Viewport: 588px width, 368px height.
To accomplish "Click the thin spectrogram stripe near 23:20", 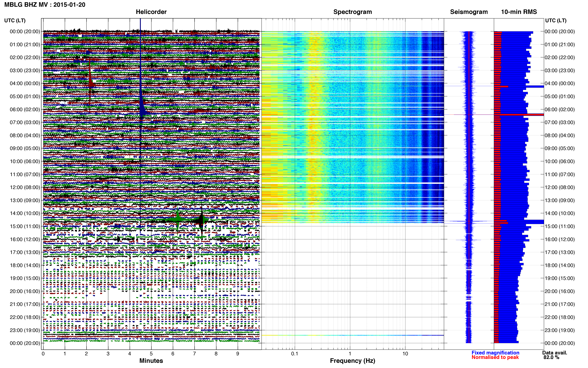I will 353,335.
